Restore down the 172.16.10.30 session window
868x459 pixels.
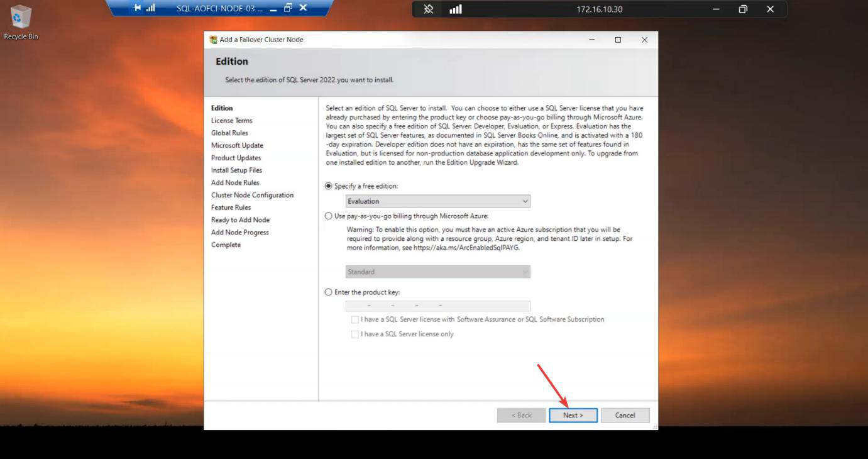click(743, 9)
